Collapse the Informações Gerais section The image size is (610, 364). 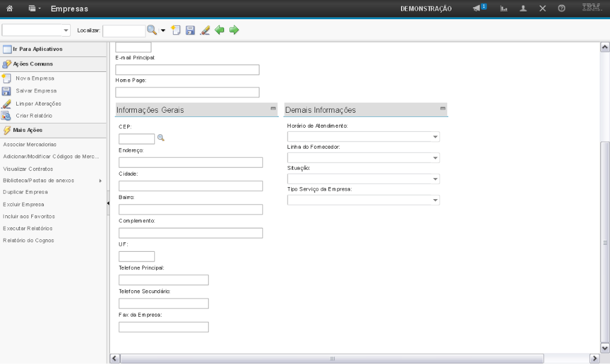[273, 109]
